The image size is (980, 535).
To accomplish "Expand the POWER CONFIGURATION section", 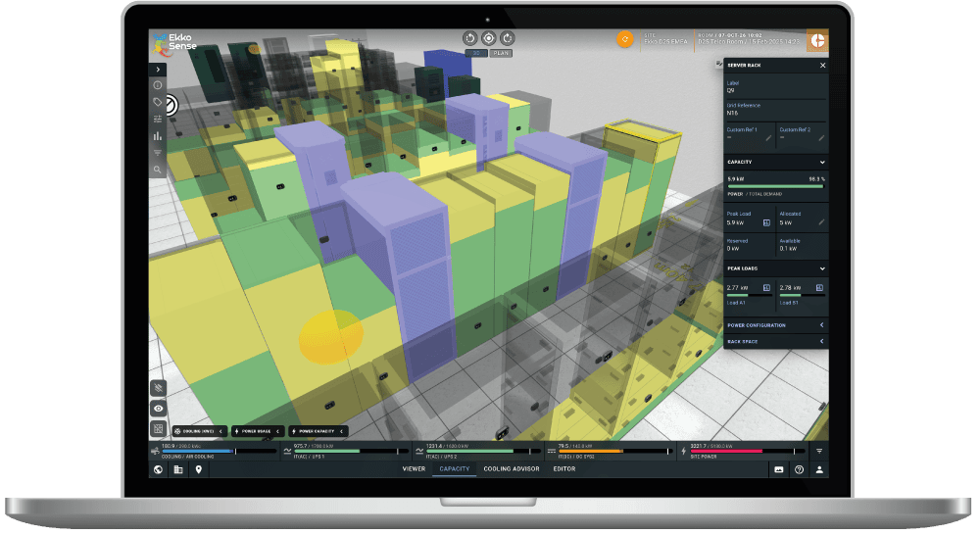I will [775, 325].
